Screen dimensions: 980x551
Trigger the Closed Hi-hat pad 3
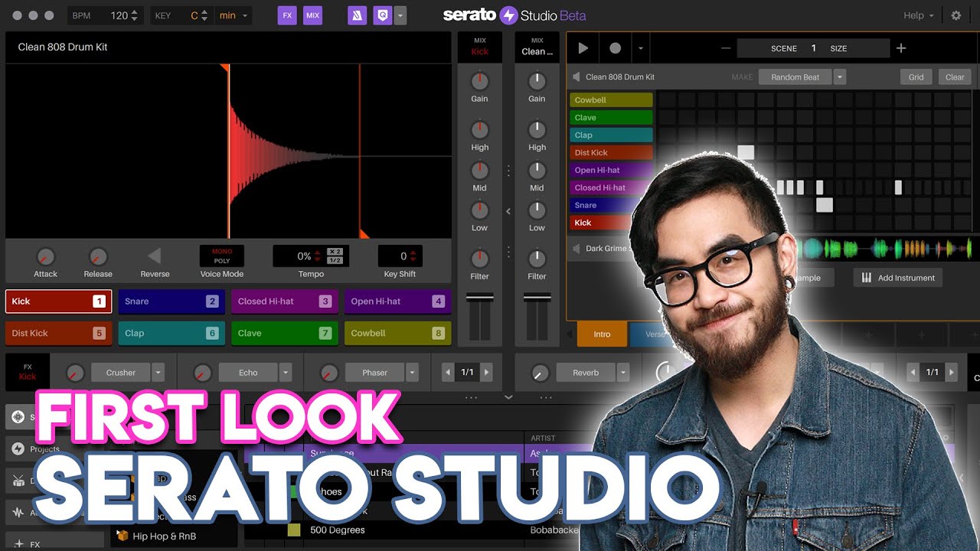pyautogui.click(x=284, y=302)
